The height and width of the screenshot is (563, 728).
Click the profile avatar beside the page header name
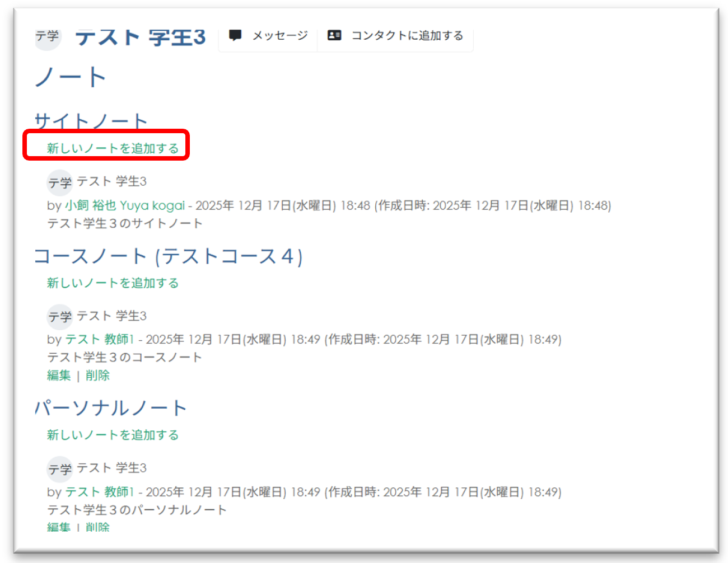coord(48,38)
